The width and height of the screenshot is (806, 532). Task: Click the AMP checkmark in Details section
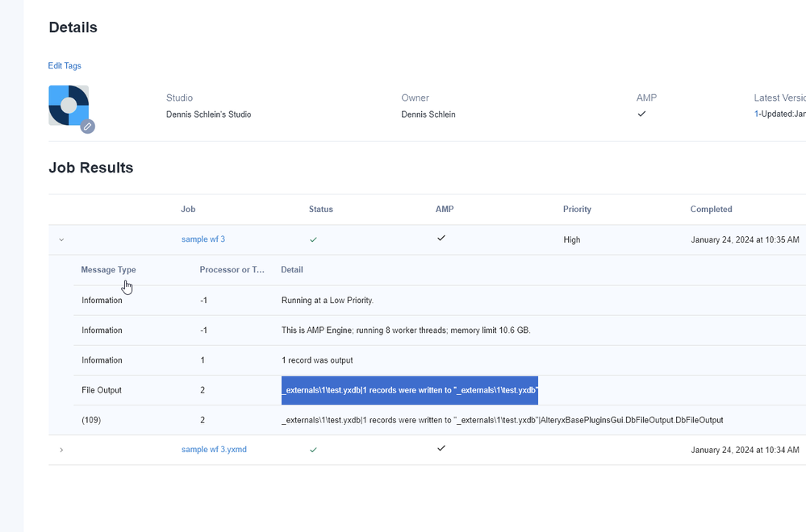(x=641, y=114)
